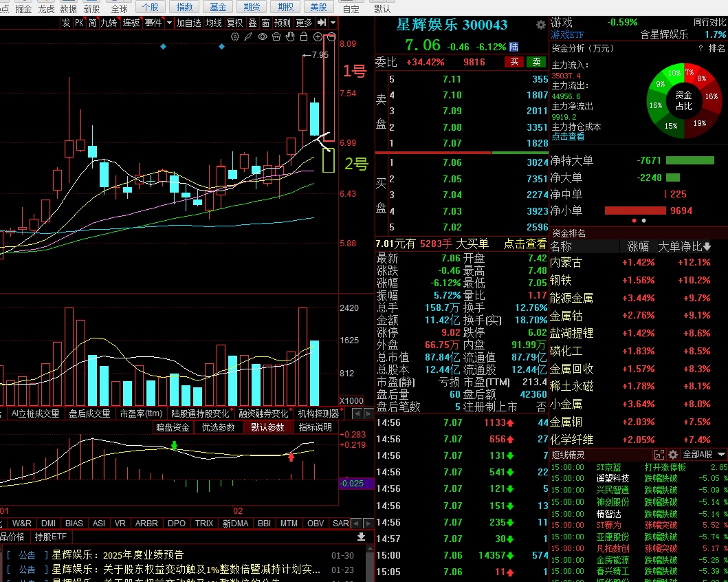Open 复权 adjustment option
Image resolution: width=728 pixels, height=582 pixels.
235,23
